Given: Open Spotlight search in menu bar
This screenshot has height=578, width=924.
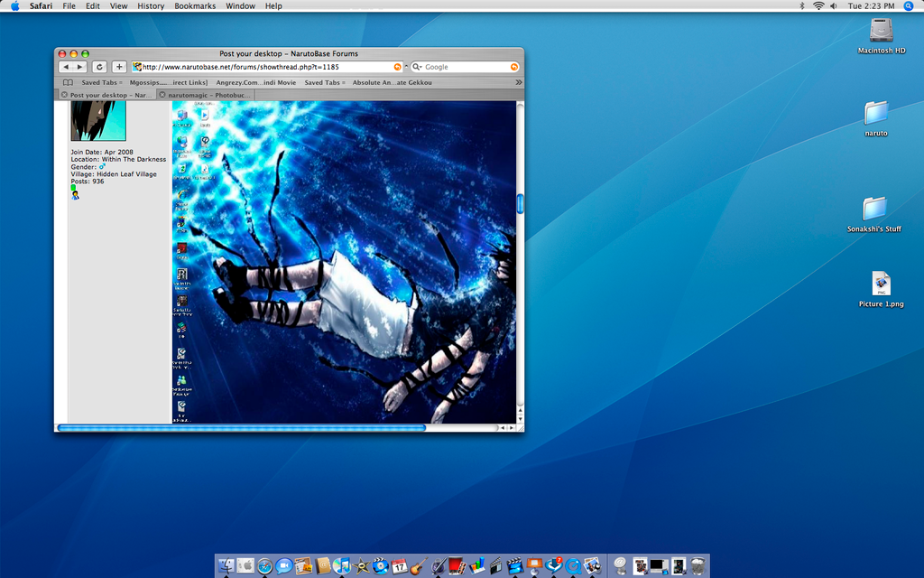Looking at the screenshot, I should pos(908,6).
